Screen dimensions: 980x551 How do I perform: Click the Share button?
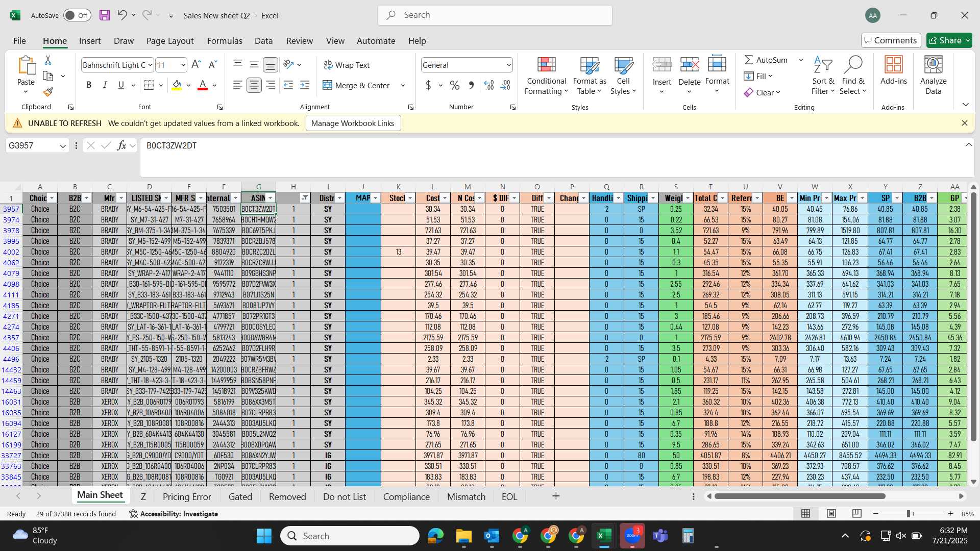949,40
